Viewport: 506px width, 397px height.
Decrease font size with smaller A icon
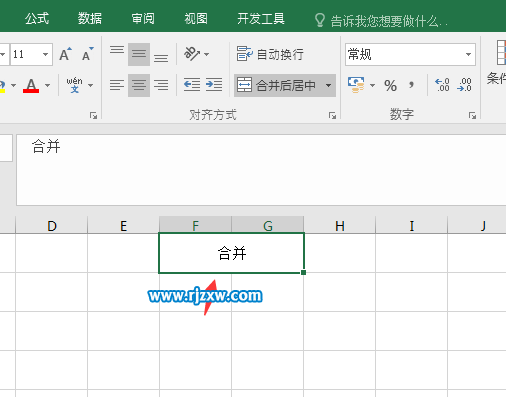pyautogui.click(x=88, y=54)
